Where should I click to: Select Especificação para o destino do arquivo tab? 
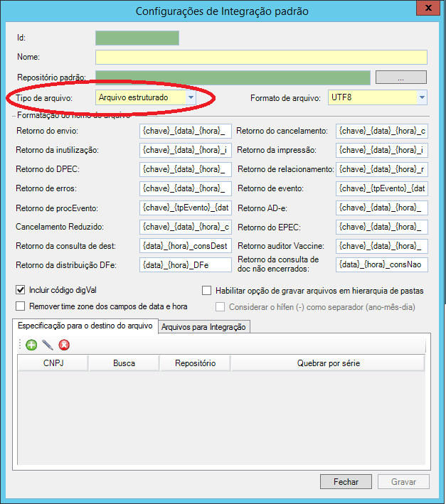tap(85, 326)
